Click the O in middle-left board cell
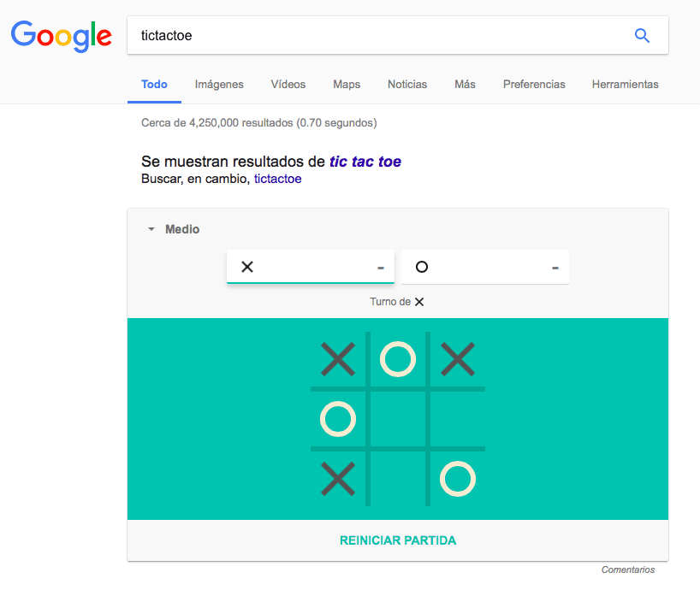Viewport: 700px width, 590px height. tap(338, 419)
